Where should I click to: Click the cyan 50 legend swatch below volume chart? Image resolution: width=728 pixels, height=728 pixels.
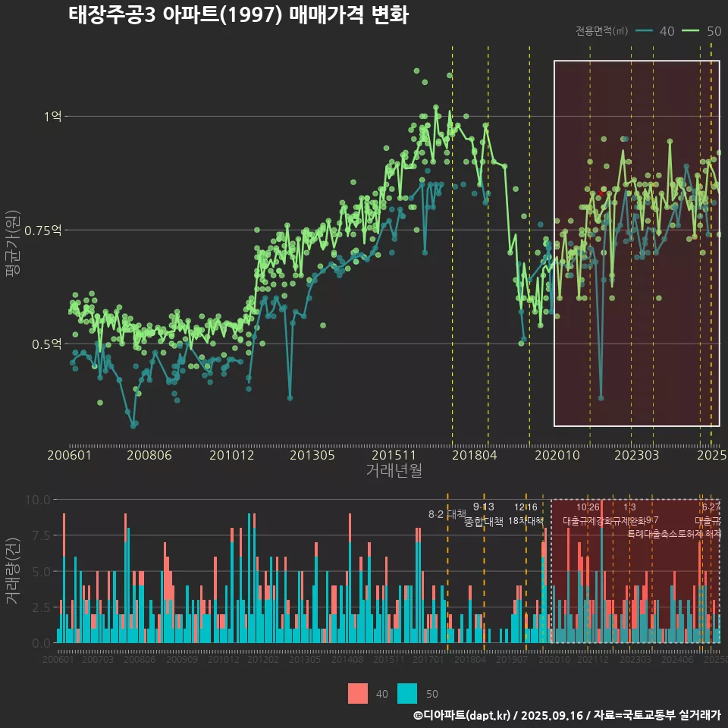[x=407, y=694]
